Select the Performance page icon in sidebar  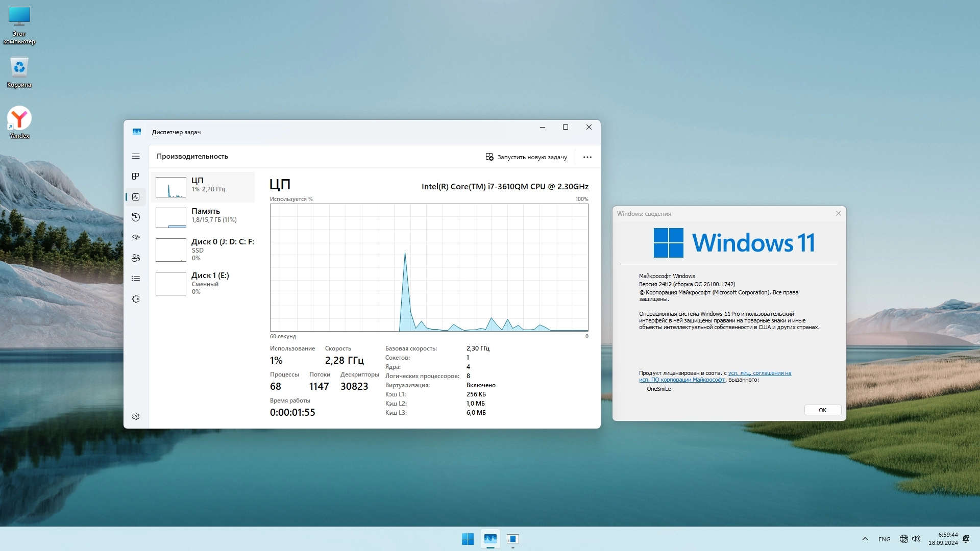click(135, 197)
